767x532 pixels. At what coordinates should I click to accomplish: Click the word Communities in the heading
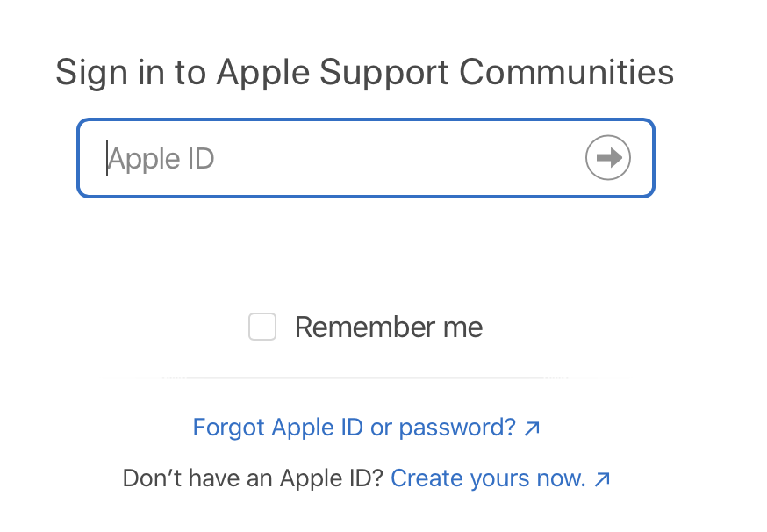click(x=567, y=72)
